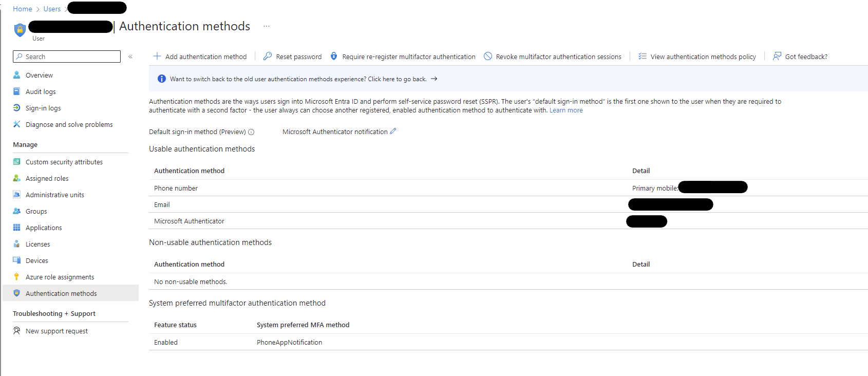Viewport: 868px width, 376px height.
Task: Click the Devices monitor icon
Action: [x=17, y=260]
